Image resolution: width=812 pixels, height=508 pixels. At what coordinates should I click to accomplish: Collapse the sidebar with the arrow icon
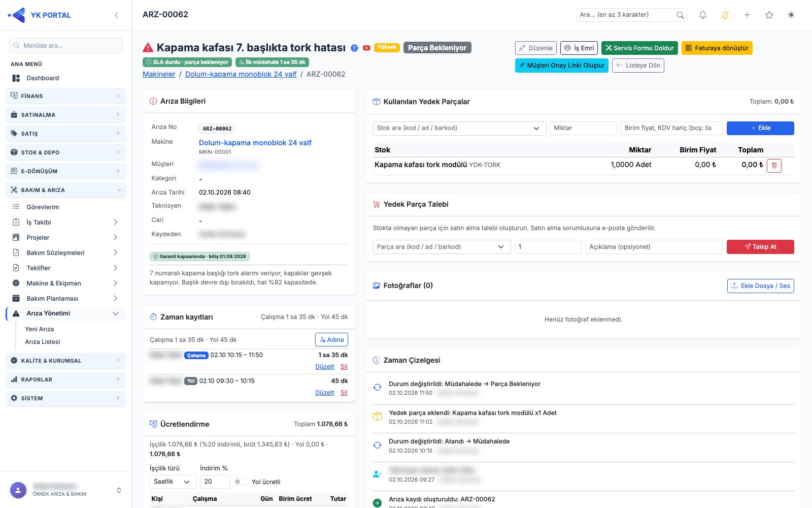click(x=116, y=15)
